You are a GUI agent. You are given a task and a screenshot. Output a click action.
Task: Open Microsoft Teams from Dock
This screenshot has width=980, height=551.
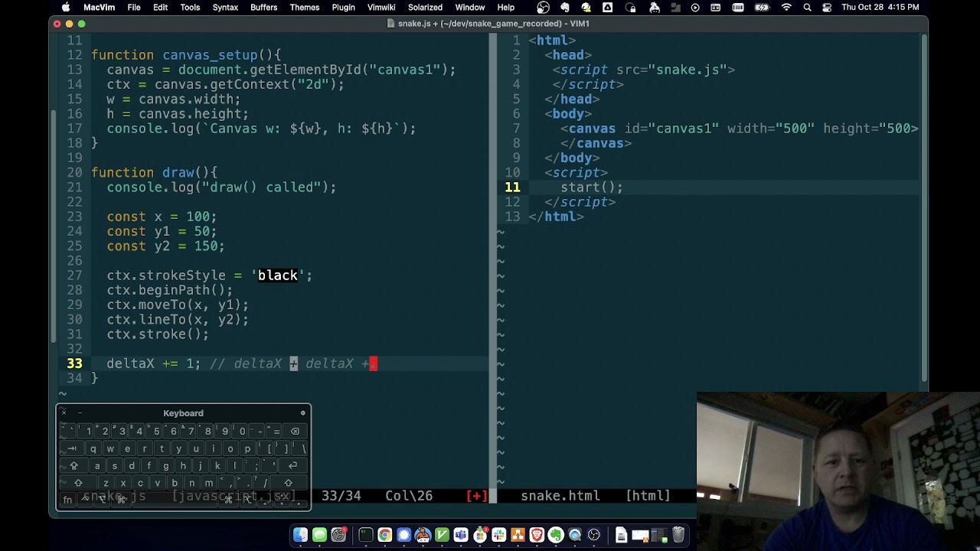coord(461,535)
